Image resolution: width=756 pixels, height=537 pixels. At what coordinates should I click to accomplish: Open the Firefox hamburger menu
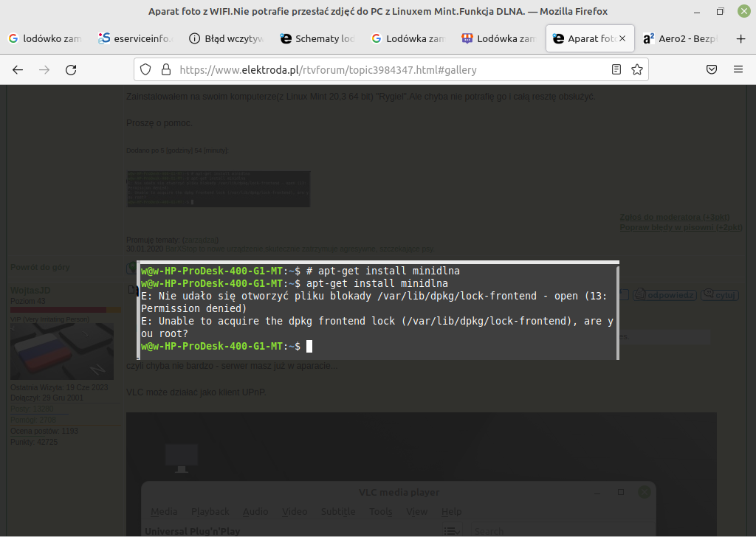738,69
